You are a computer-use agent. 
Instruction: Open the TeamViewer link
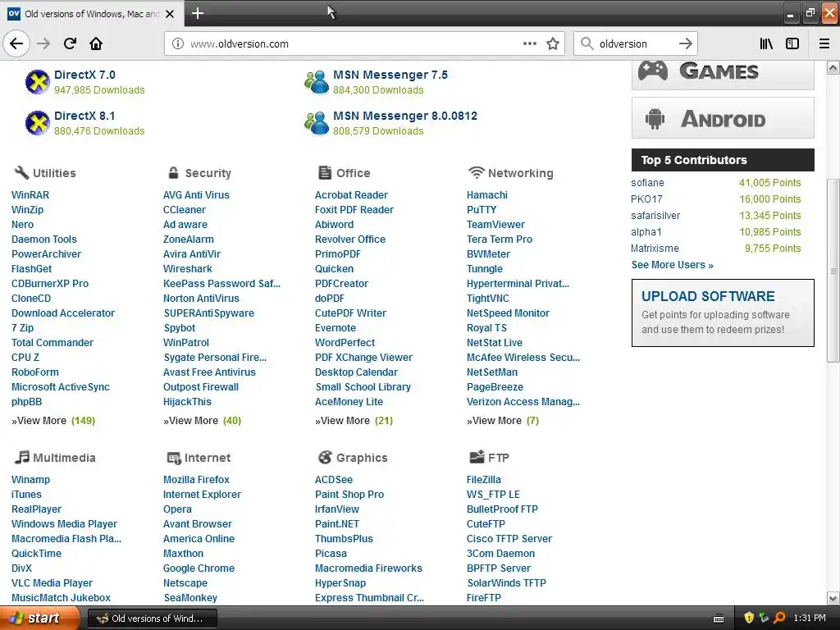[495, 225]
